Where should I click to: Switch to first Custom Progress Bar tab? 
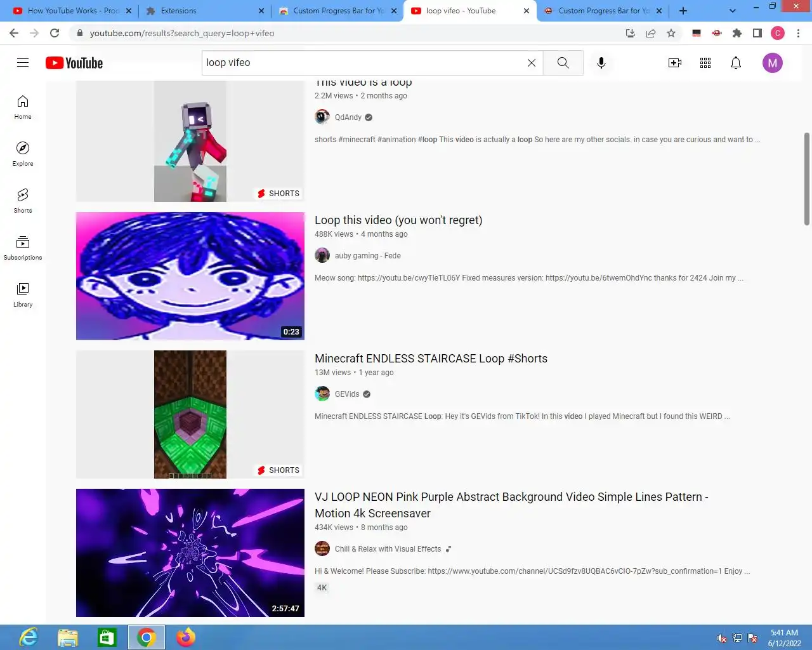[x=336, y=11]
